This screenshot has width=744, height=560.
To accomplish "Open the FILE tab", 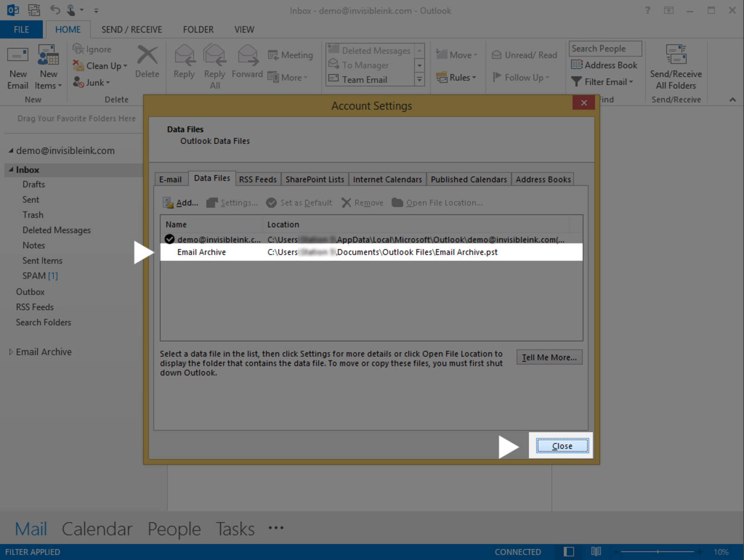I will (21, 29).
